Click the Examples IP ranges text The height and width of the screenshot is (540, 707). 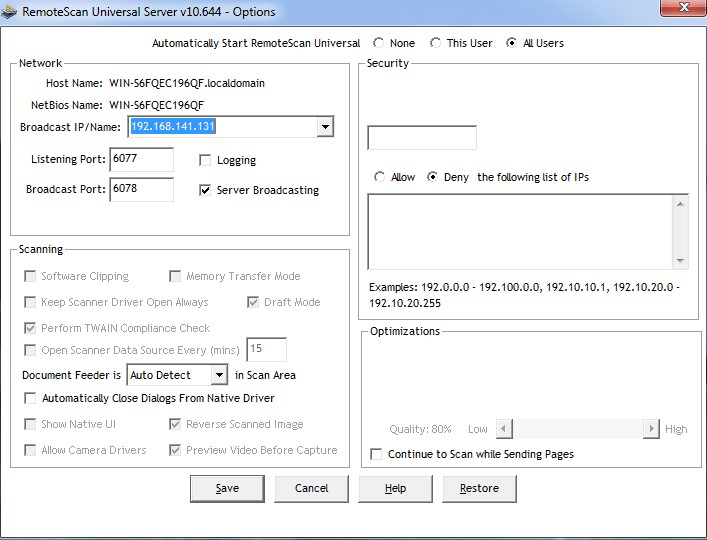pyautogui.click(x=524, y=295)
